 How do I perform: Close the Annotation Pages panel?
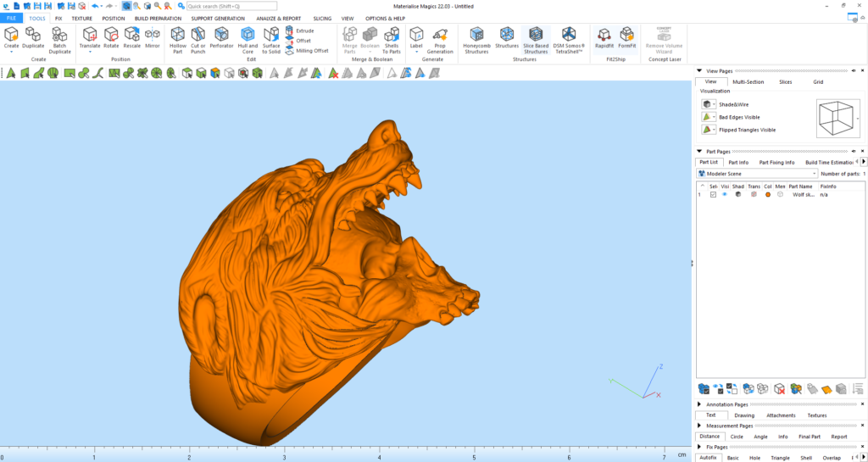862,405
